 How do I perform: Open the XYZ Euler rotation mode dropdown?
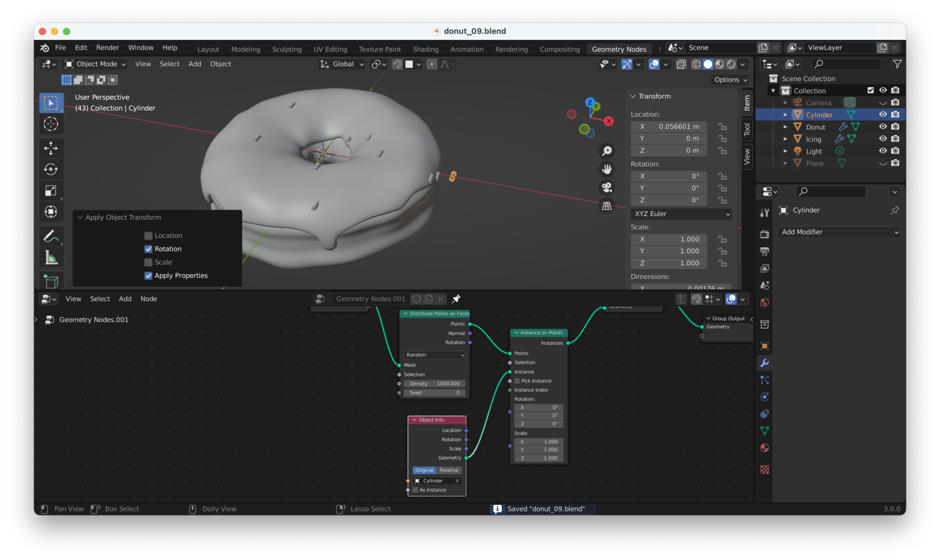pos(681,214)
